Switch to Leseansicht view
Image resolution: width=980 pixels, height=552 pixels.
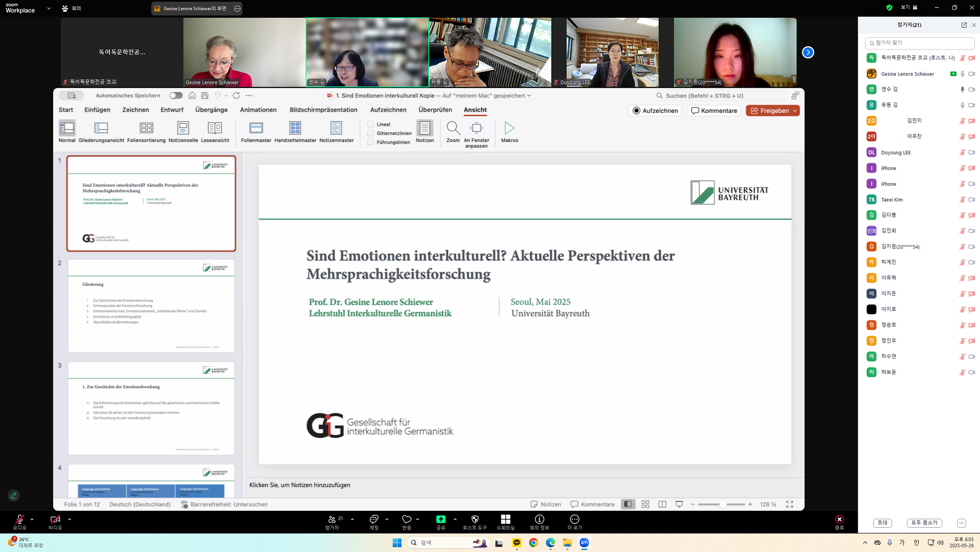point(215,131)
